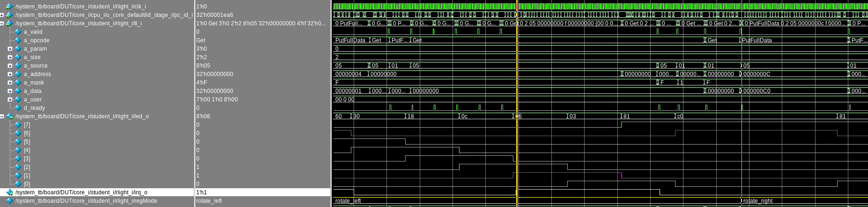This screenshot has height=207, width=868.
Task: Click the irq_o signal icon
Action: [x=9, y=192]
